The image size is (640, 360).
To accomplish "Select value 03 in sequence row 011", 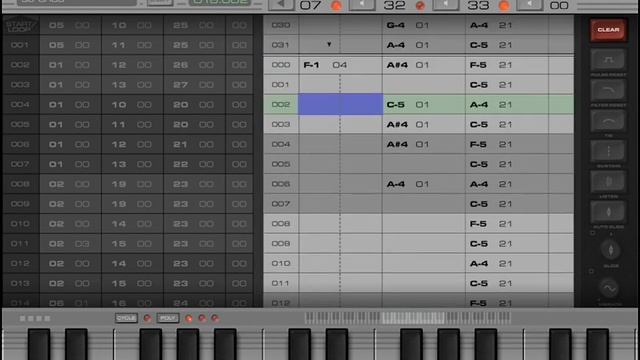I will click(x=82, y=244).
